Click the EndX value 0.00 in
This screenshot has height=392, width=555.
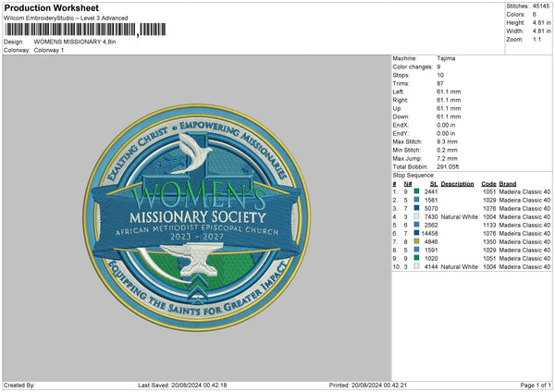pyautogui.click(x=446, y=125)
